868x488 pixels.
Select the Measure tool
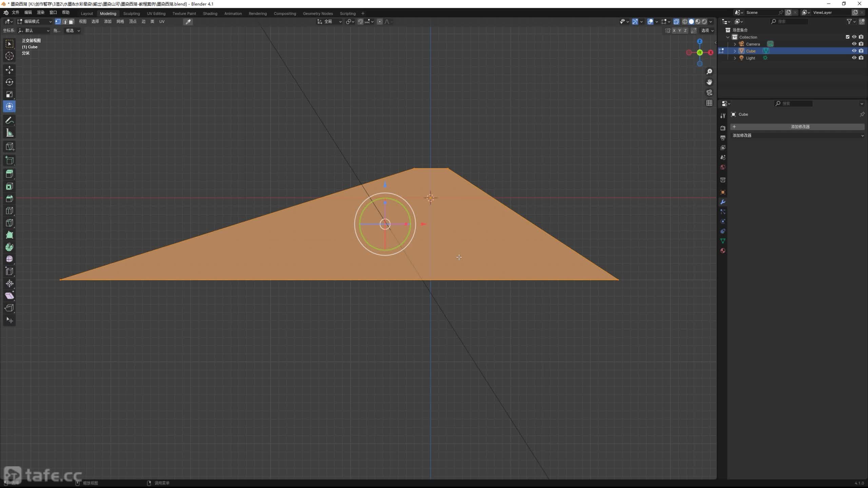click(9, 133)
